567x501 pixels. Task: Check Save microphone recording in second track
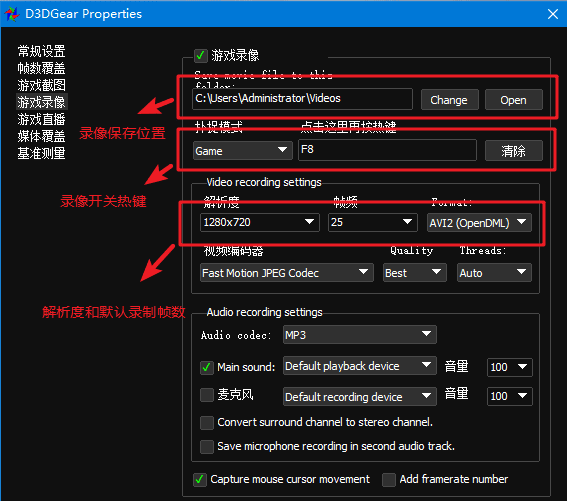coord(206,447)
